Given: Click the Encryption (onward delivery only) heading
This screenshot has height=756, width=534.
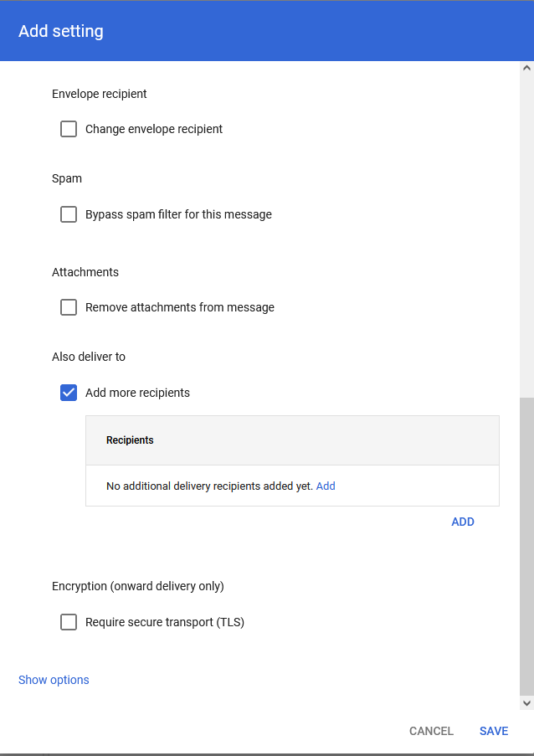Looking at the screenshot, I should coord(138,586).
